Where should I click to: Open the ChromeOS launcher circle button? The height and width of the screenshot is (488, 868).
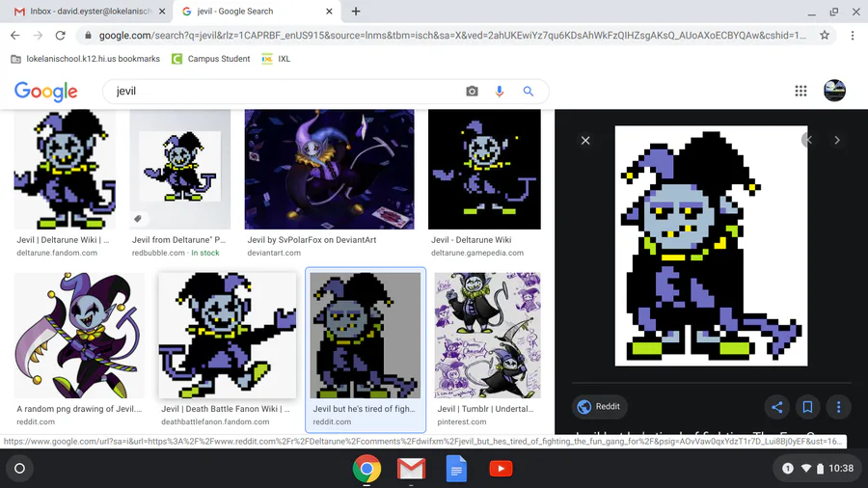(x=19, y=469)
